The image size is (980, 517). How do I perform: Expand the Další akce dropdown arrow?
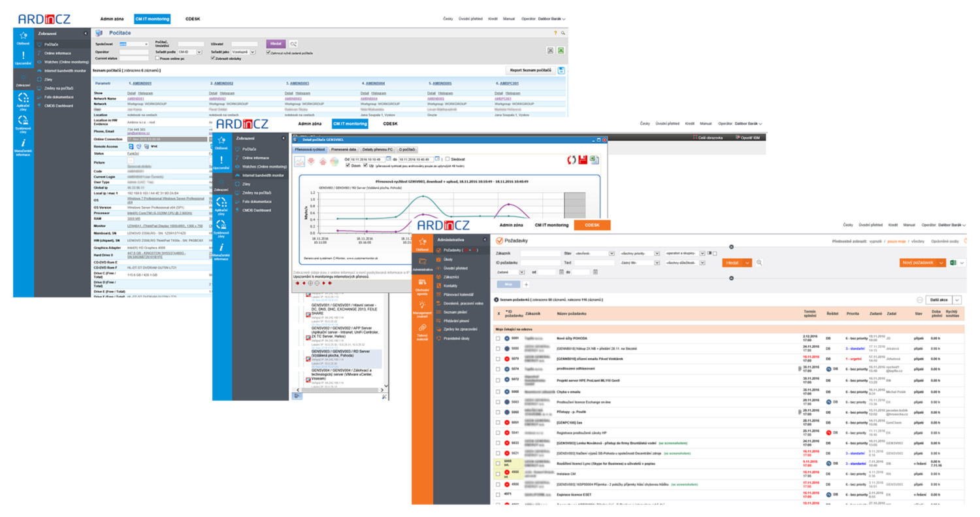pyautogui.click(x=957, y=299)
